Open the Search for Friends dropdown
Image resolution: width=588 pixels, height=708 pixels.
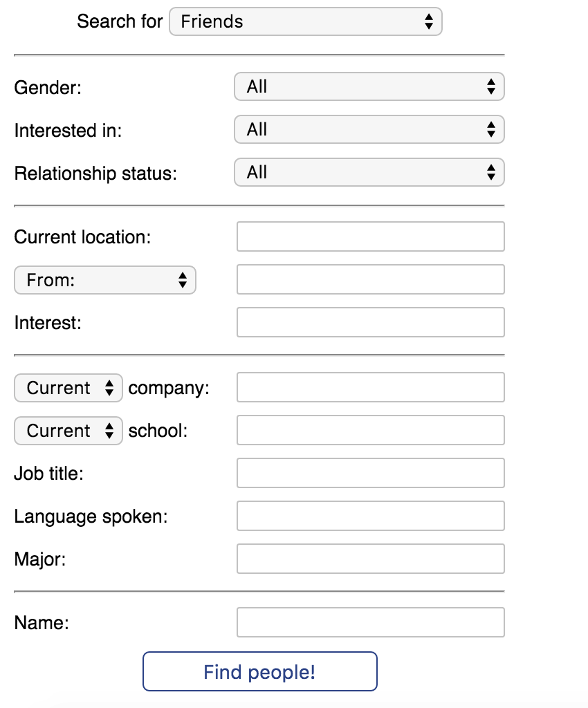tap(305, 21)
